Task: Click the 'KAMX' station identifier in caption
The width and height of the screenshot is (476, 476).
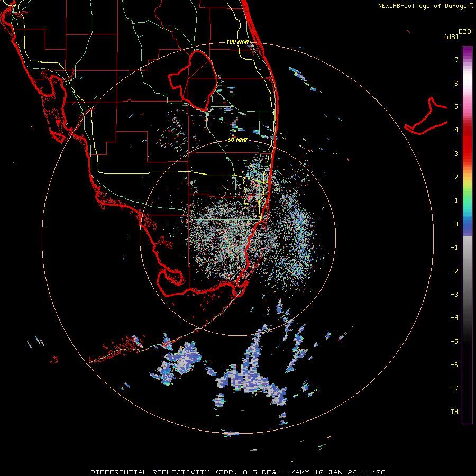Action: [x=300, y=472]
